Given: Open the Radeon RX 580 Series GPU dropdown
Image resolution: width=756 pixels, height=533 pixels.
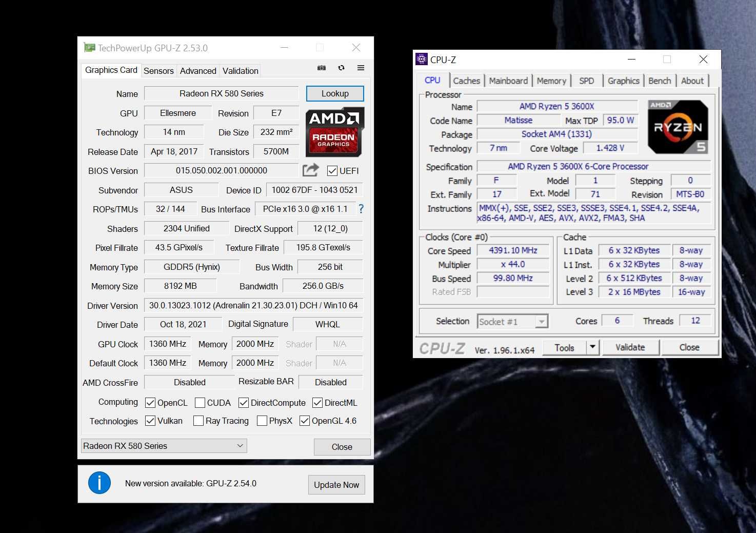Looking at the screenshot, I should 164,446.
